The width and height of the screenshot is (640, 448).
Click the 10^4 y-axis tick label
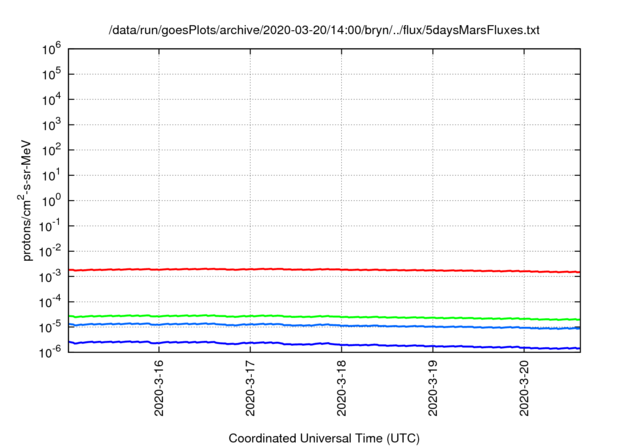[x=51, y=100]
